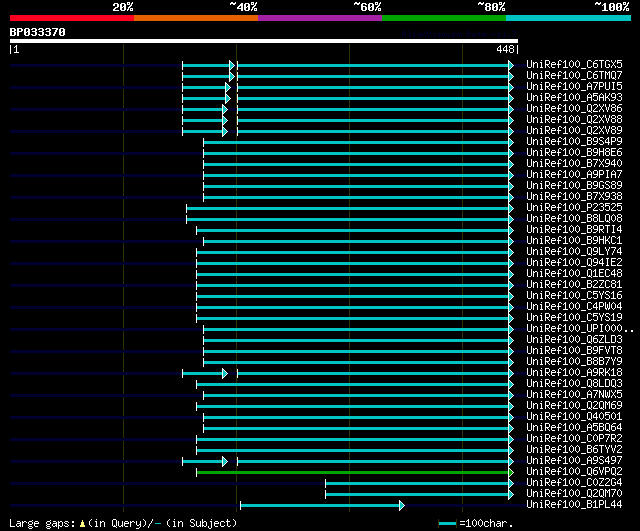640x531 pixels.
Task: Select the UniRef100_Q94IE2 label
Action: pos(574,263)
